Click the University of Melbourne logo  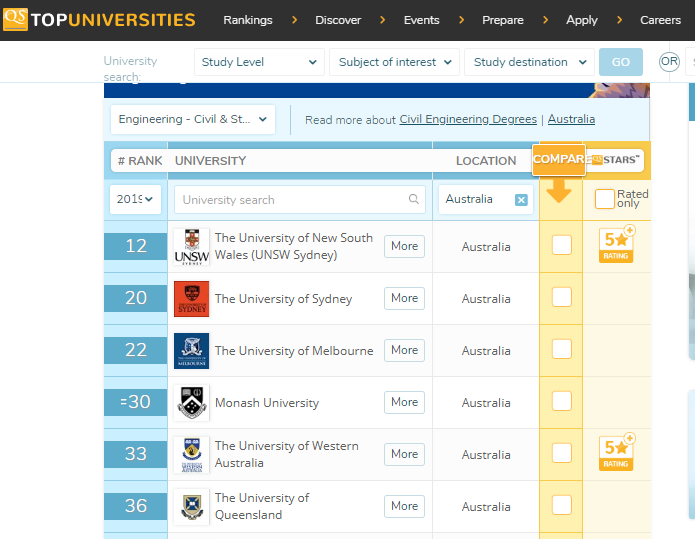191,350
